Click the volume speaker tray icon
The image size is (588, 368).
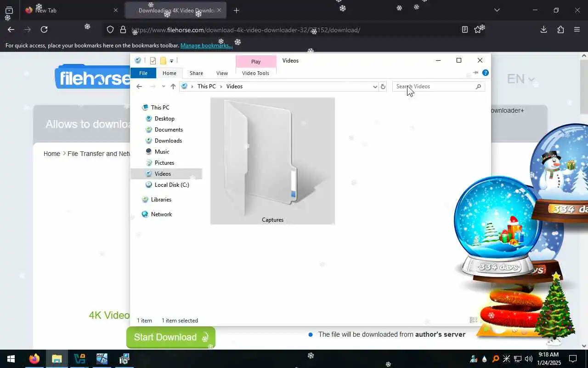(x=528, y=359)
